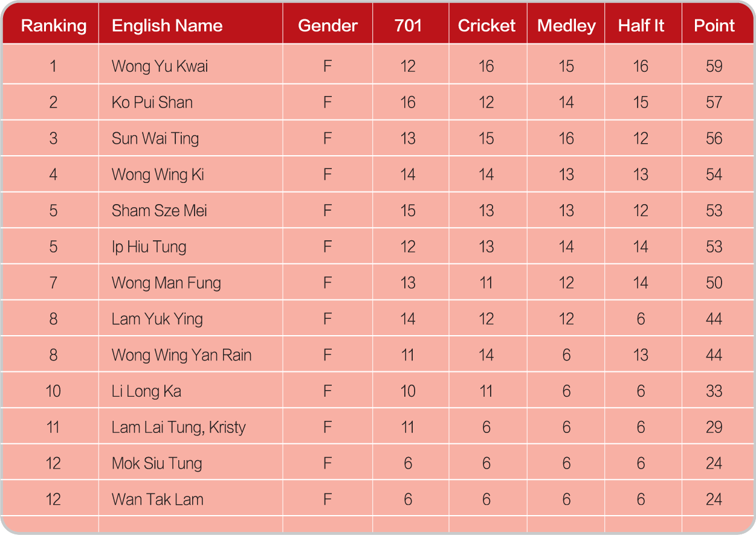The image size is (756, 535).
Task: Select the Medley column header
Action: click(566, 26)
